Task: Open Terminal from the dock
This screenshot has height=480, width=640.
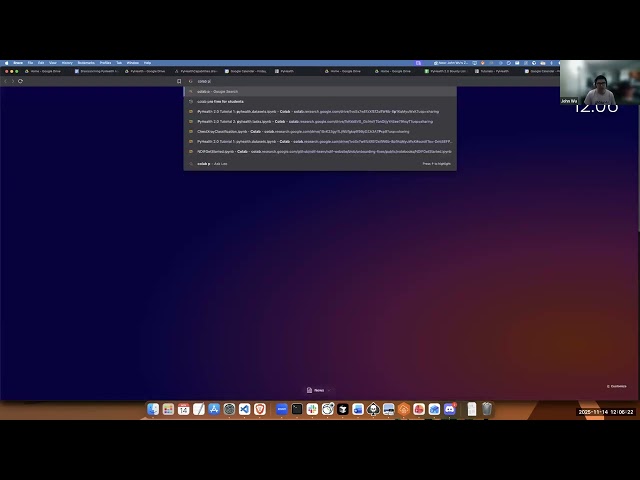Action: click(297, 409)
